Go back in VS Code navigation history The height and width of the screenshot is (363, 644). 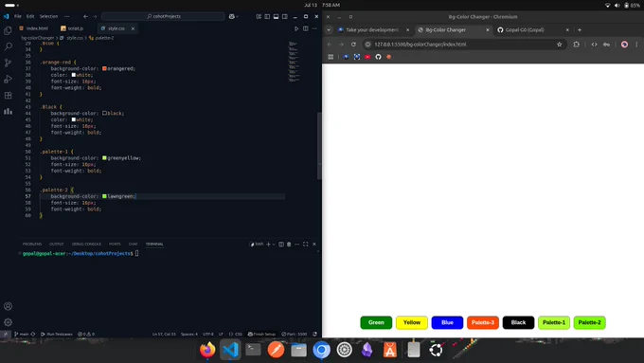click(x=85, y=16)
